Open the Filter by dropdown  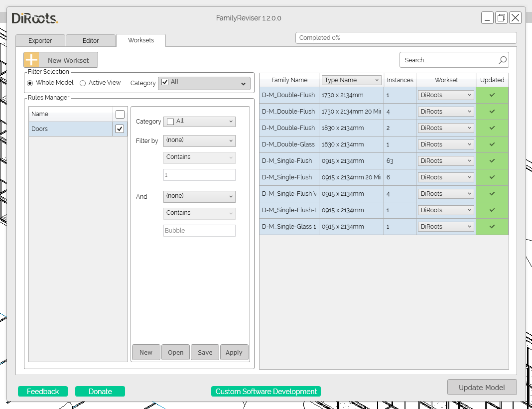[199, 140]
